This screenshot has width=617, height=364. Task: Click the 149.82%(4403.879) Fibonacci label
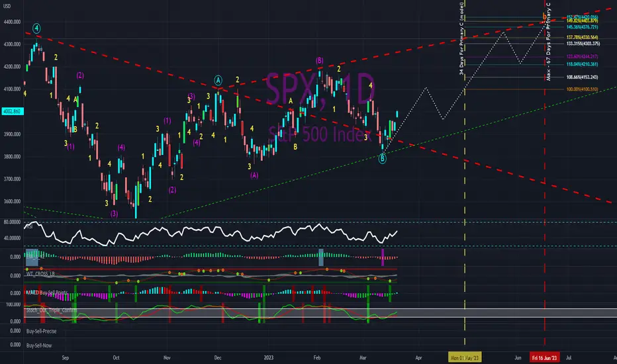pos(582,21)
